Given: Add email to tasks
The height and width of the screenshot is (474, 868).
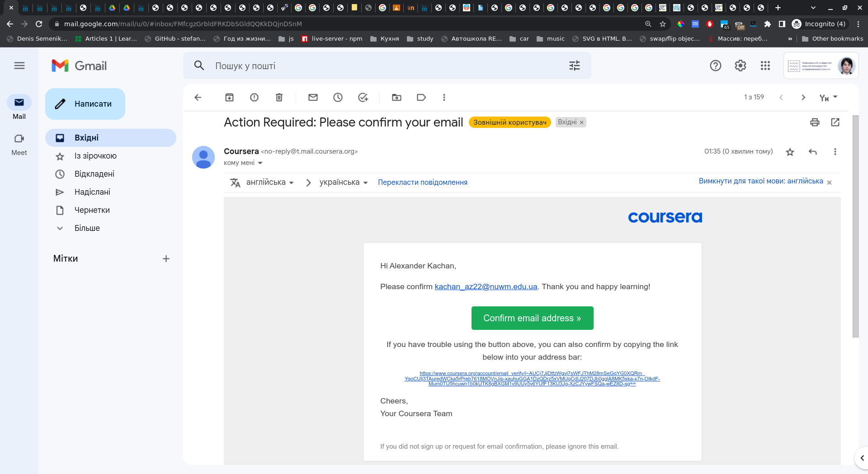Looking at the screenshot, I should pyautogui.click(x=363, y=98).
